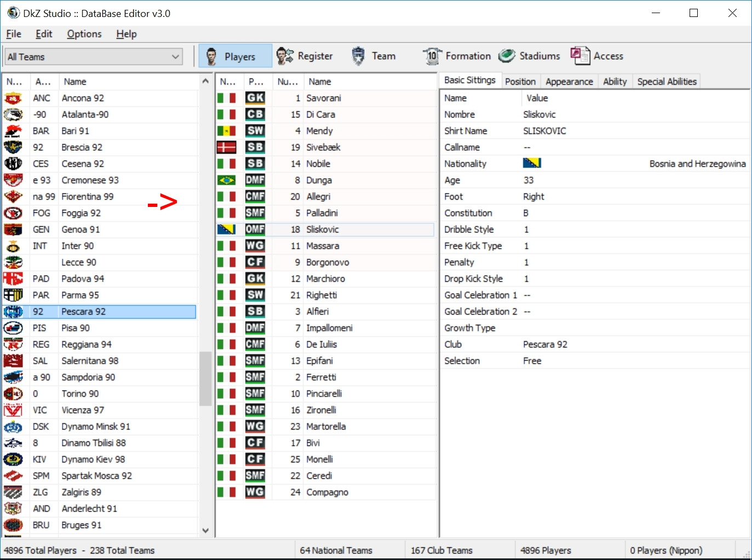Click the team list scrollbar thumb
This screenshot has width=752, height=560.
coord(205,378)
